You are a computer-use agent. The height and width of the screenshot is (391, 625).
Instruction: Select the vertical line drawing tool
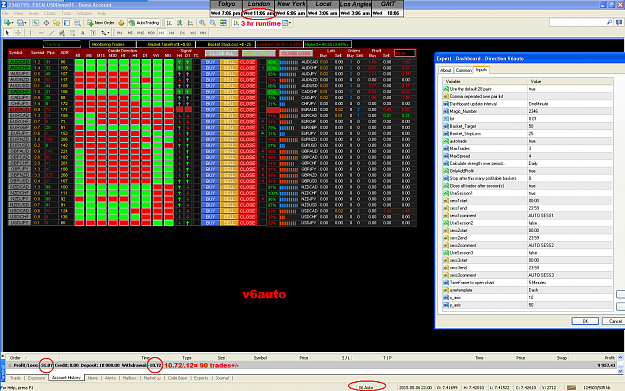click(30, 33)
